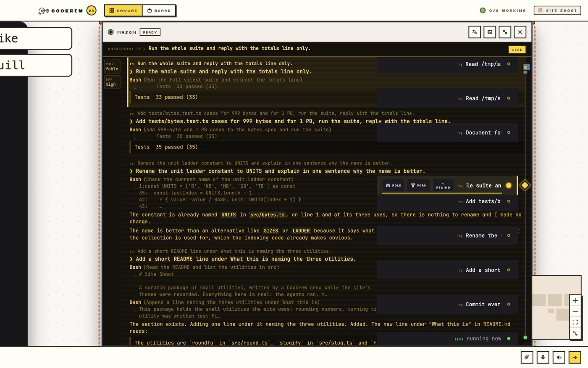The height and width of the screenshot is (368, 588).
Task: Fork from checkpoint T4
Action: [419, 185]
